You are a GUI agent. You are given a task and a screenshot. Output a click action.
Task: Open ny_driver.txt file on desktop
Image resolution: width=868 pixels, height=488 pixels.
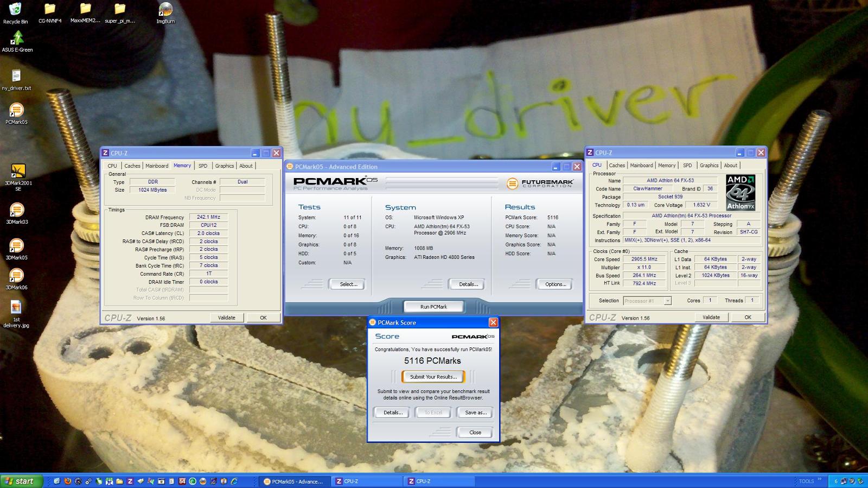(x=16, y=80)
